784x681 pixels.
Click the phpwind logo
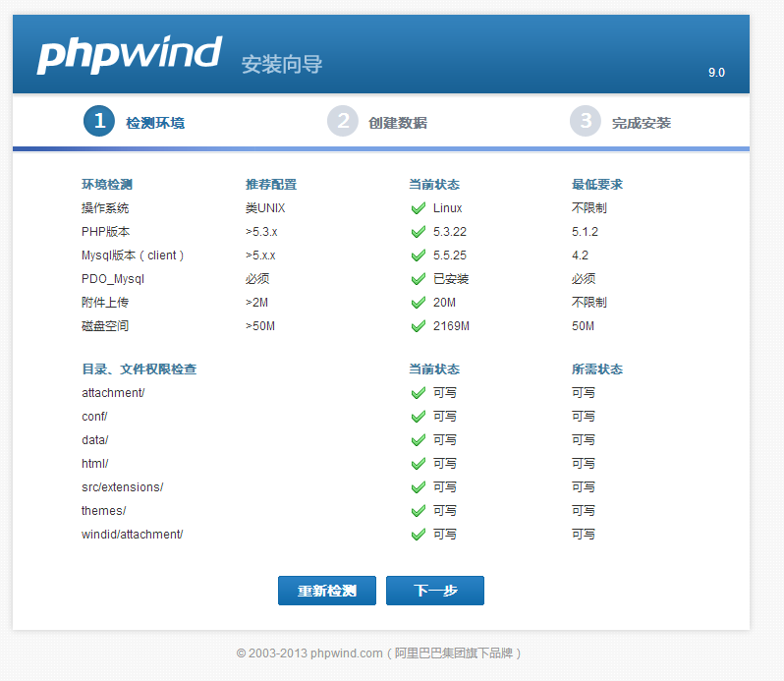tap(129, 55)
